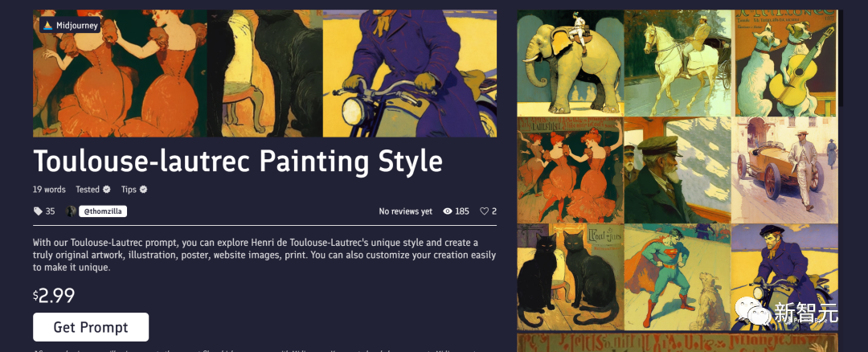Click the WeChat logo watermark icon
868x352 pixels.
(753, 311)
